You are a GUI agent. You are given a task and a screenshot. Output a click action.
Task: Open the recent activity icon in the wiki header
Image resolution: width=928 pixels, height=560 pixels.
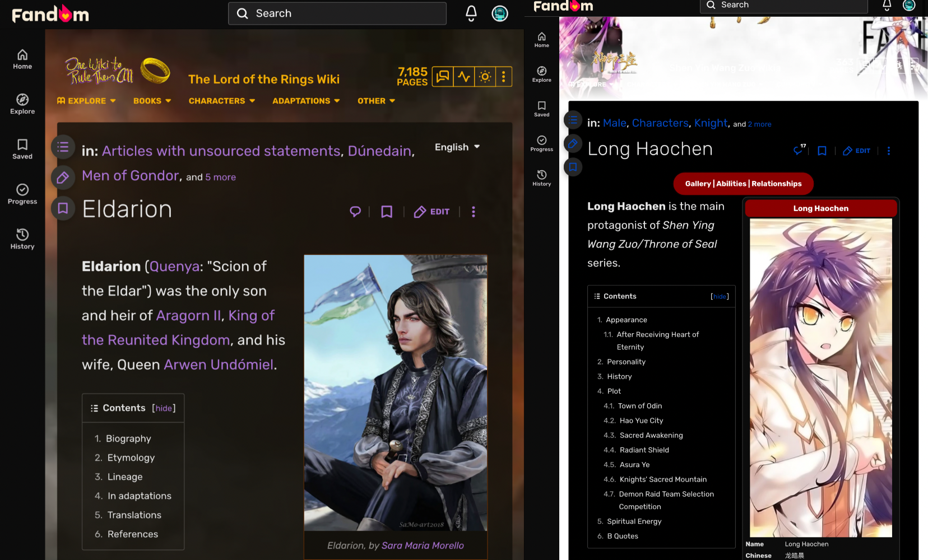464,76
